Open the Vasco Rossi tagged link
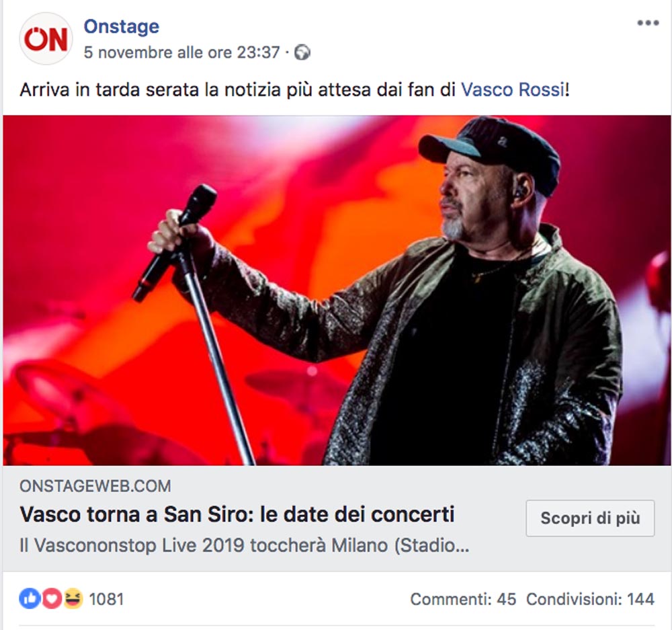Screen dimensions: 672x630 [x=513, y=89]
